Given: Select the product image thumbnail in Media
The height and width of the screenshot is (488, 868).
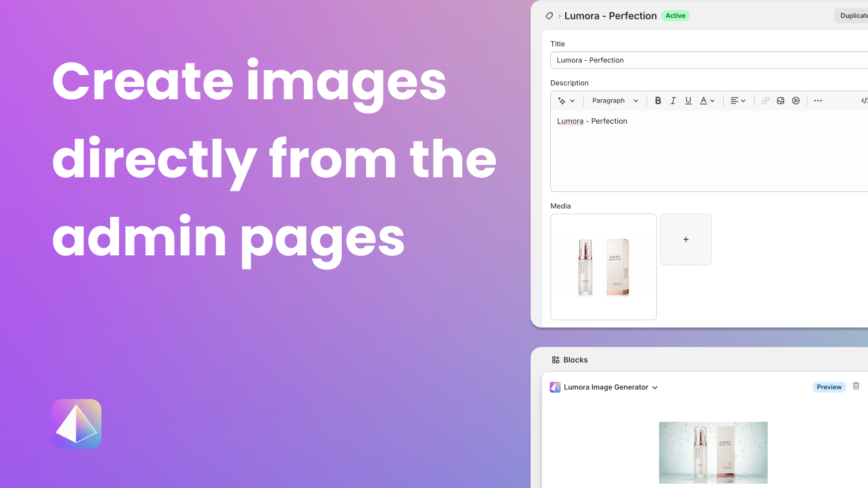Looking at the screenshot, I should point(603,266).
